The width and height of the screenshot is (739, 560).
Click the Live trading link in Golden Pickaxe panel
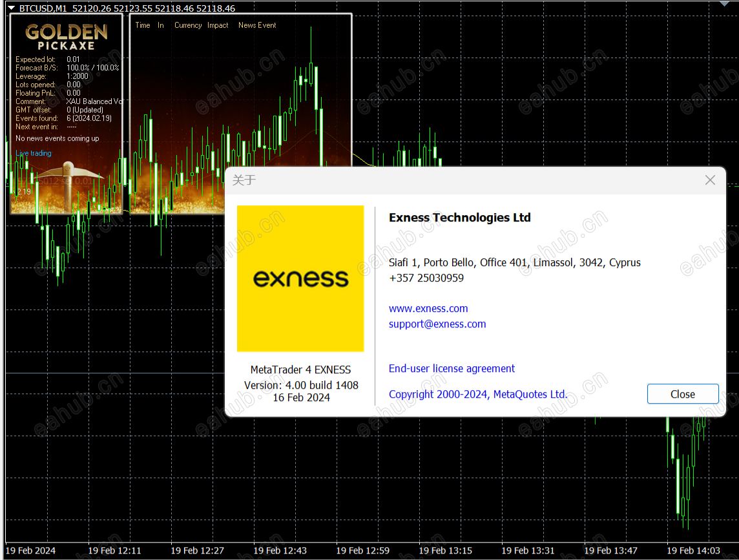pos(34,153)
